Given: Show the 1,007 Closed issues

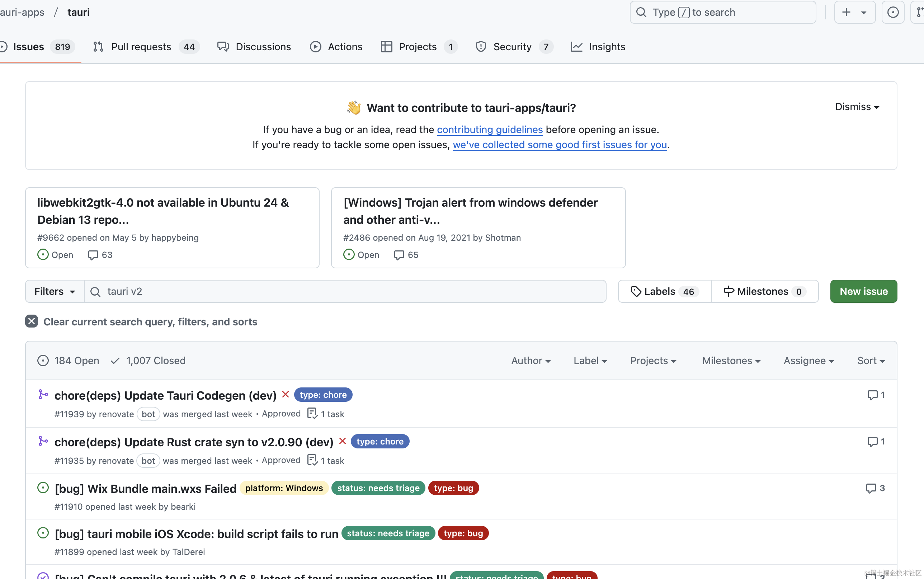Looking at the screenshot, I should point(148,360).
